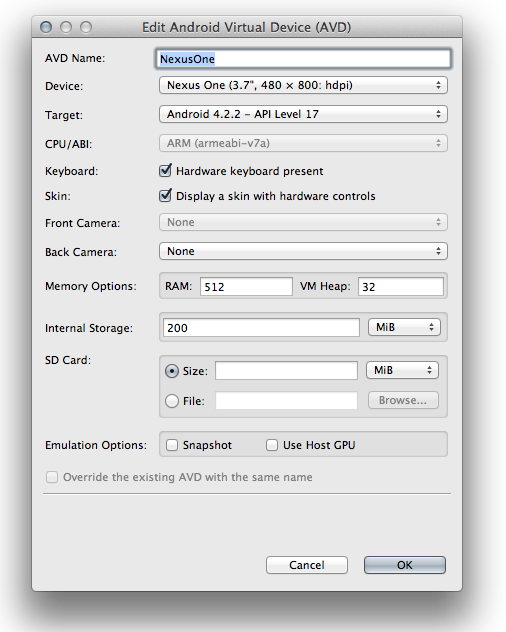Open the Target dropdown for Android 4.2.2
Image resolution: width=506 pixels, height=632 pixels.
[303, 114]
